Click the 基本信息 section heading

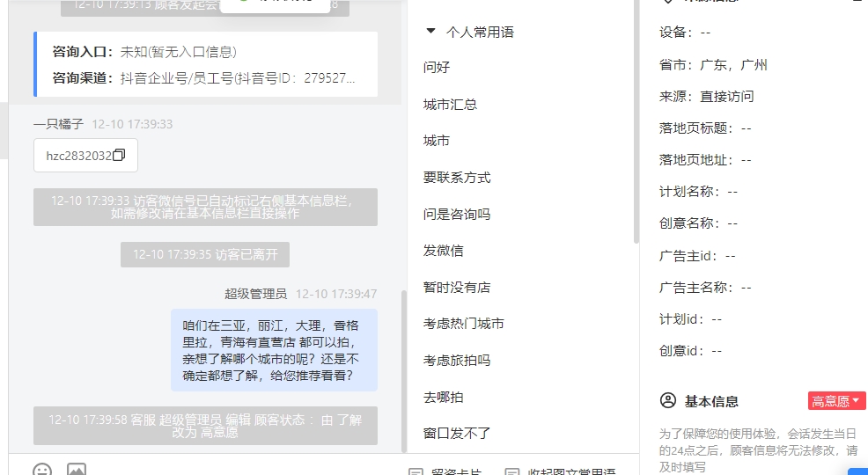click(x=711, y=401)
